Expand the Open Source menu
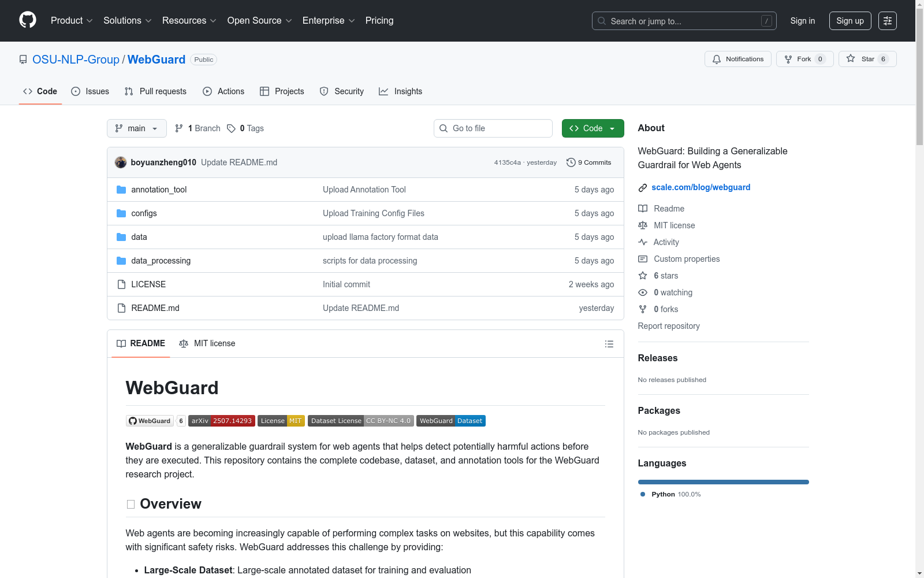924x578 pixels. [x=260, y=21]
